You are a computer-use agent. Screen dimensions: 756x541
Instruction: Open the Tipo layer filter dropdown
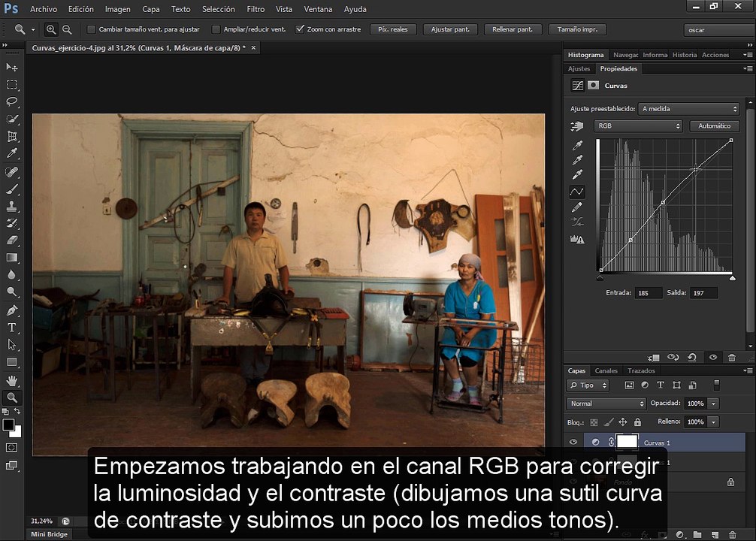[588, 385]
